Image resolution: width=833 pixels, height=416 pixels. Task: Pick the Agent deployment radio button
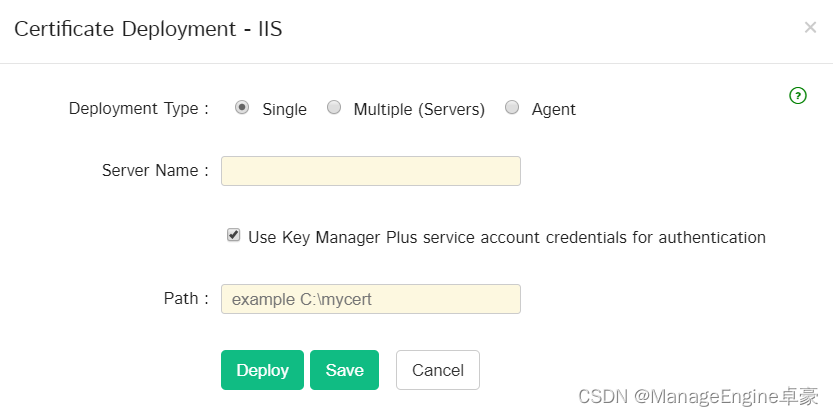[512, 108]
